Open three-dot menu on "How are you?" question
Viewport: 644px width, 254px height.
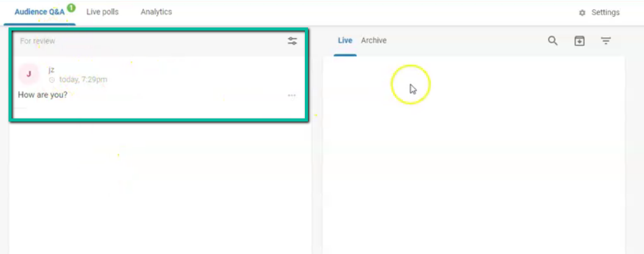point(292,95)
